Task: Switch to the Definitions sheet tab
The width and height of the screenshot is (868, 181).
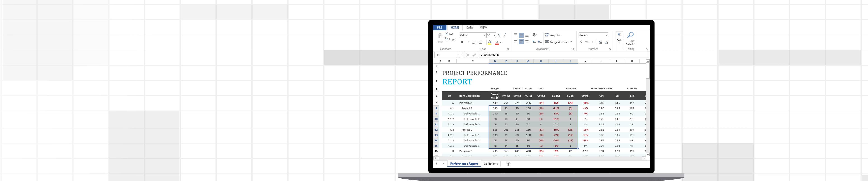Action: click(491, 164)
